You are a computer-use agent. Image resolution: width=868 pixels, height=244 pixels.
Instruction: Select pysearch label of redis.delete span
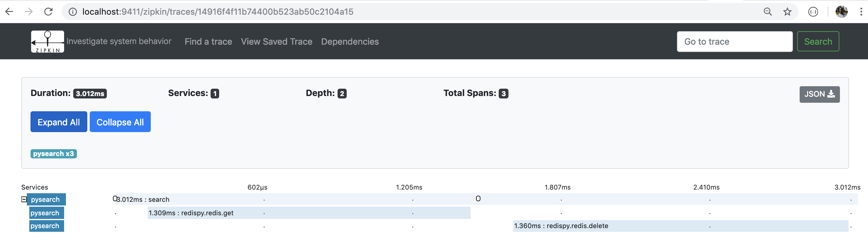[x=46, y=226]
